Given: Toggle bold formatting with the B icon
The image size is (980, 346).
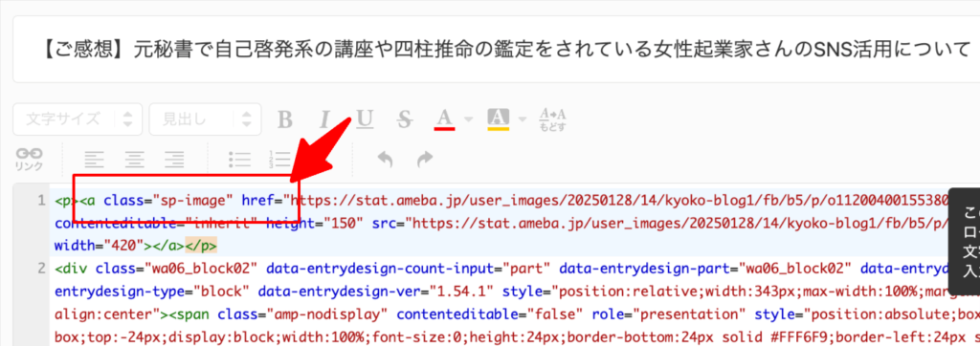Looking at the screenshot, I should [285, 119].
